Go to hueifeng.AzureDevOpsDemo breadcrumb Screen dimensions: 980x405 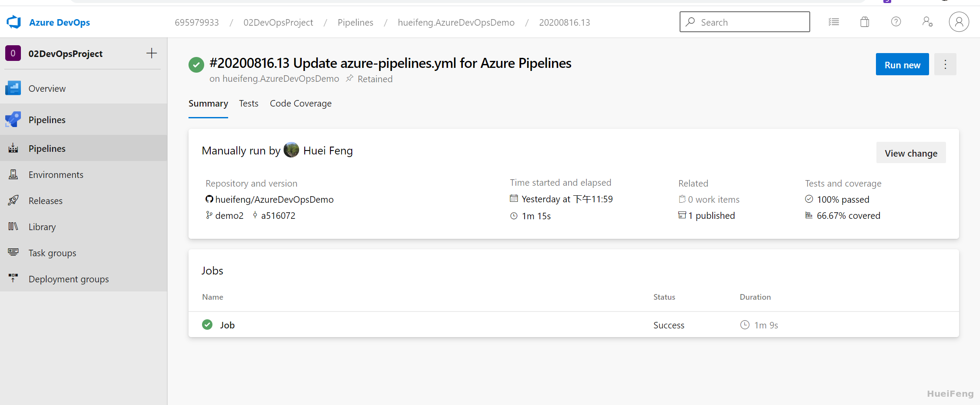tap(456, 22)
